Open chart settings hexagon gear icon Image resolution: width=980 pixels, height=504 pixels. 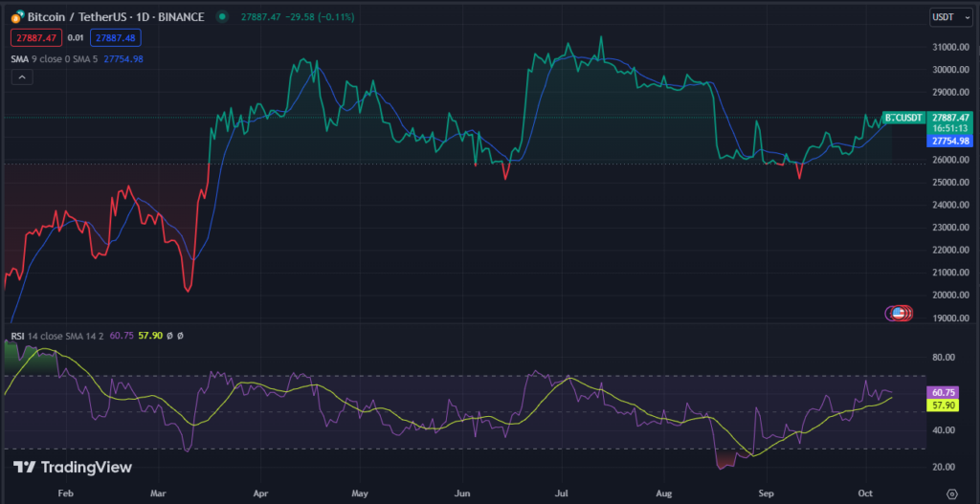(x=952, y=493)
